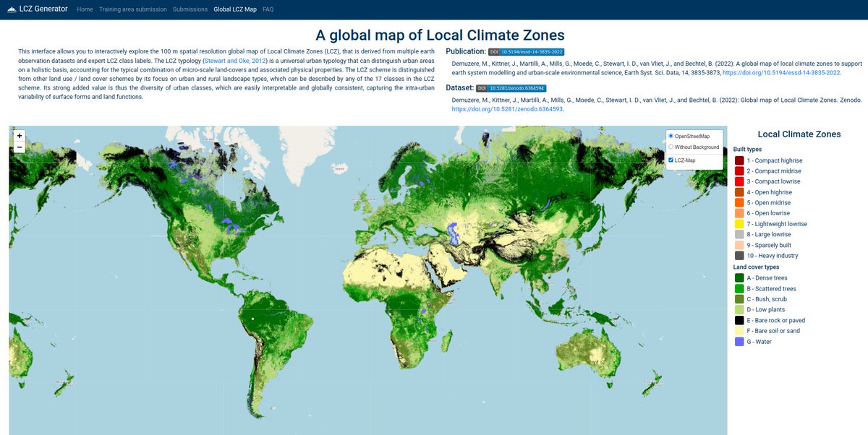Image resolution: width=868 pixels, height=435 pixels.
Task: Click Open midrise color swatch
Action: click(x=739, y=203)
